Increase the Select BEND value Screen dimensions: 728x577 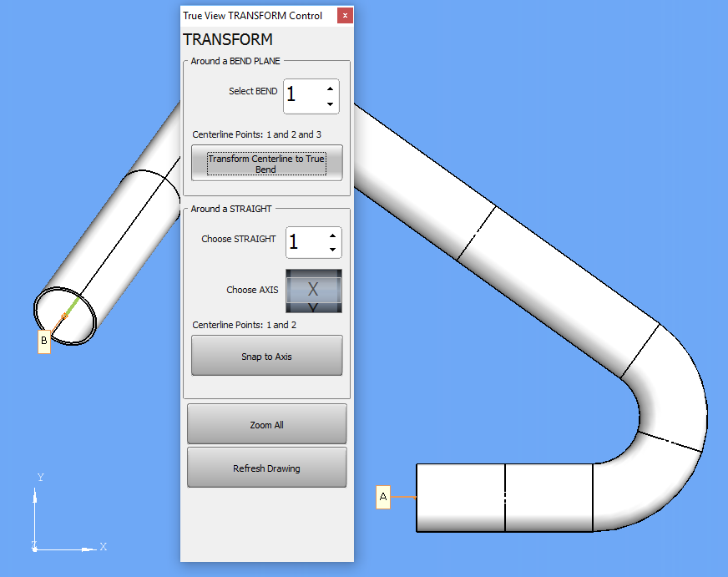[x=331, y=89]
